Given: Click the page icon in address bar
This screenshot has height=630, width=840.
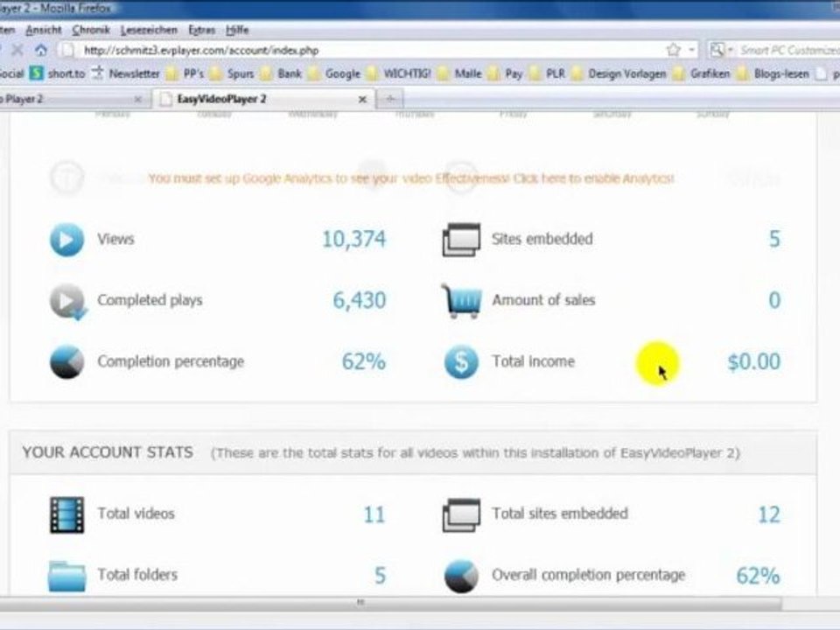Looking at the screenshot, I should [67, 51].
